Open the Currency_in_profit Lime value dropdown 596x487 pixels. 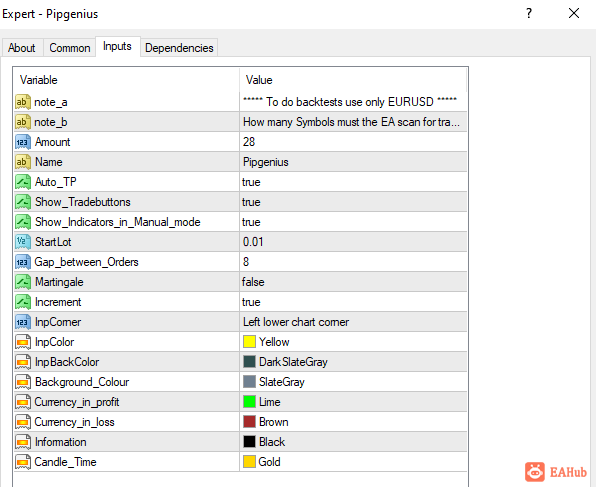click(353, 402)
